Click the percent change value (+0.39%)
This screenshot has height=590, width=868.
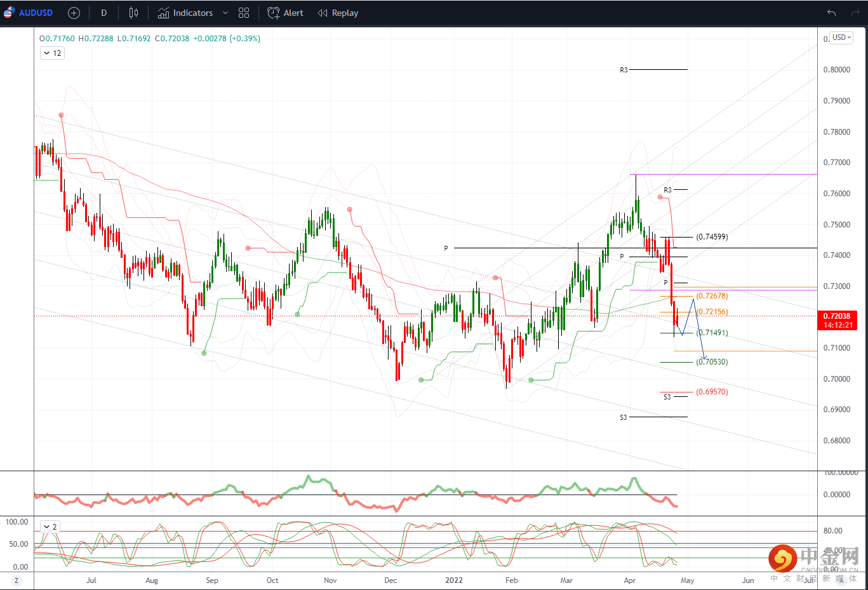click(x=245, y=39)
